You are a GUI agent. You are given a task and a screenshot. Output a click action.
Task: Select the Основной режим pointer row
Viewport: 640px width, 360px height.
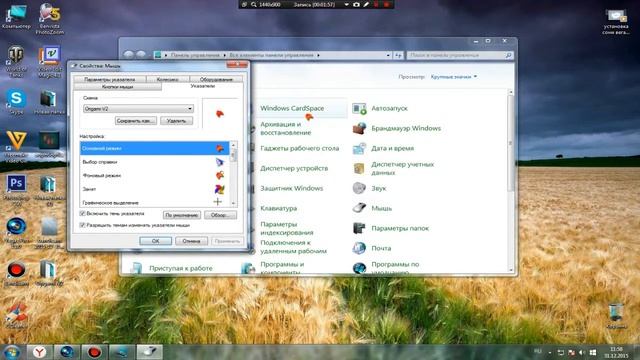coord(154,148)
